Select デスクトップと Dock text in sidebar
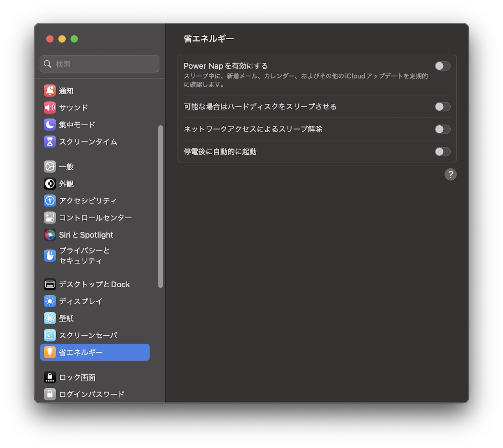Screen dimensions: 503x448 pyautogui.click(x=94, y=284)
